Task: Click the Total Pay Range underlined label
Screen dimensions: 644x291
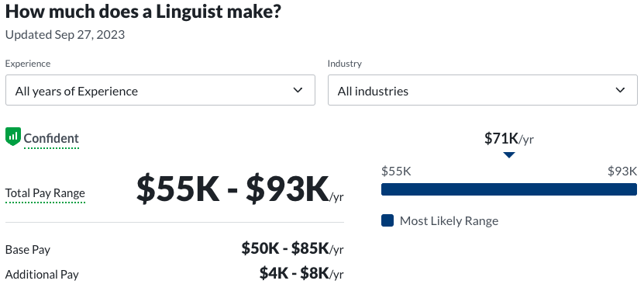Action: (45, 193)
